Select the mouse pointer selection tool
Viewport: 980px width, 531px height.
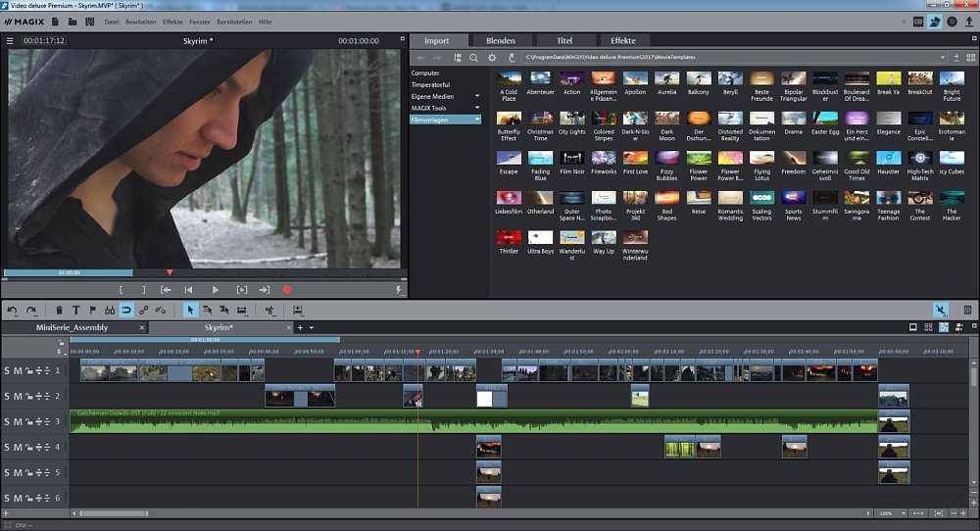[x=191, y=311]
